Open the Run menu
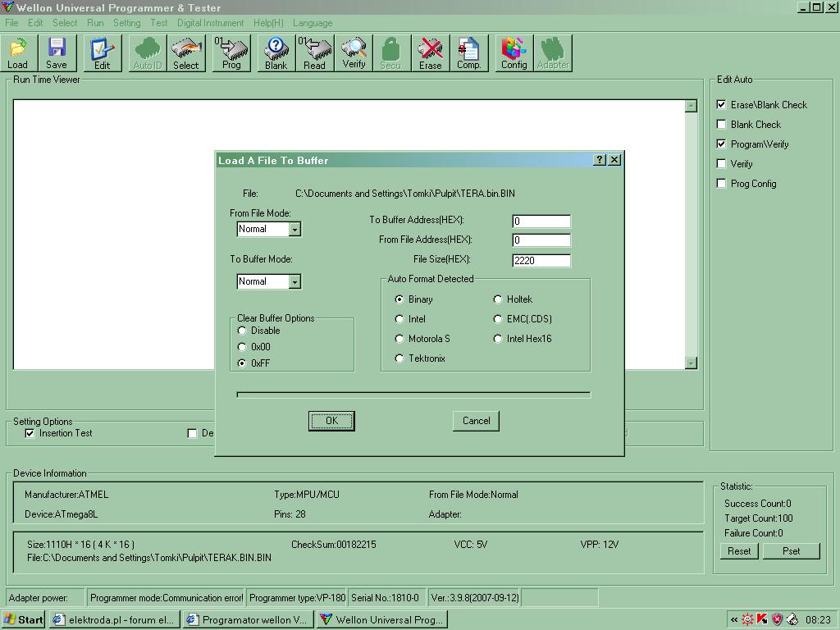The width and height of the screenshot is (840, 630). pos(95,23)
